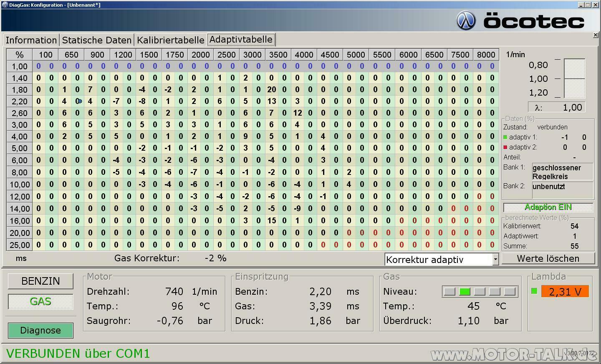Screen dimensions: 601x364
Task: Click the öcotec logo emblem
Action: (466, 20)
